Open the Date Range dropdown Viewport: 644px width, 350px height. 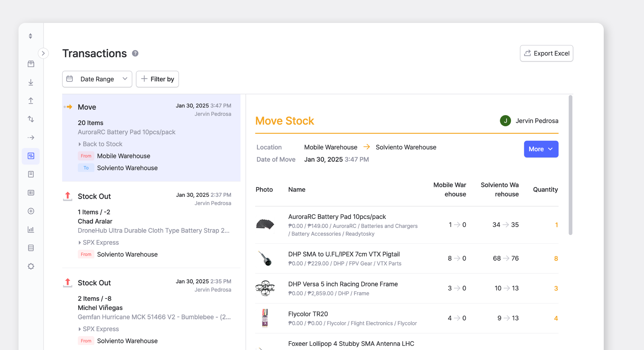(97, 79)
